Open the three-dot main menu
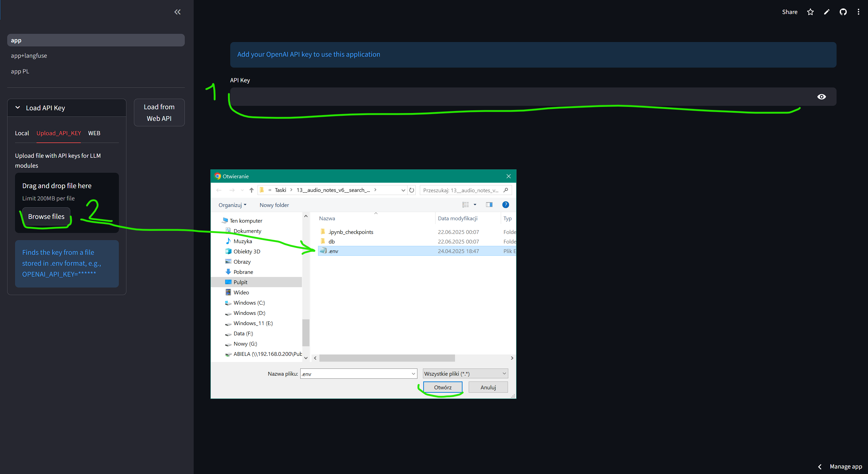Image resolution: width=868 pixels, height=474 pixels. (x=858, y=12)
